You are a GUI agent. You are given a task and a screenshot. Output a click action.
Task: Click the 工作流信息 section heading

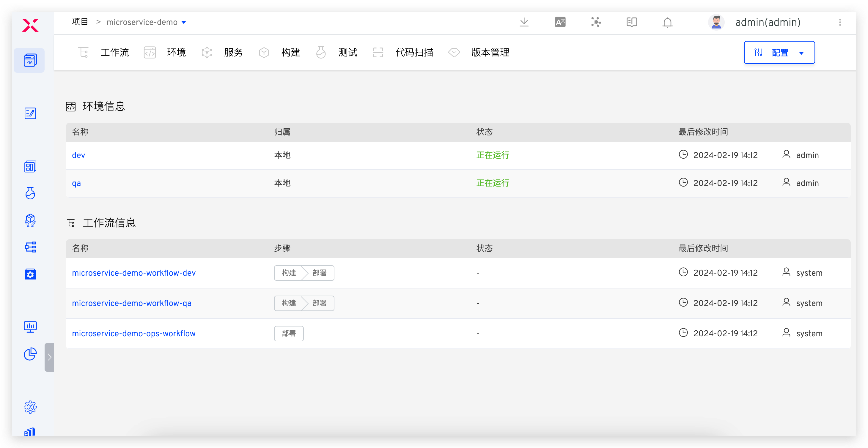click(109, 223)
